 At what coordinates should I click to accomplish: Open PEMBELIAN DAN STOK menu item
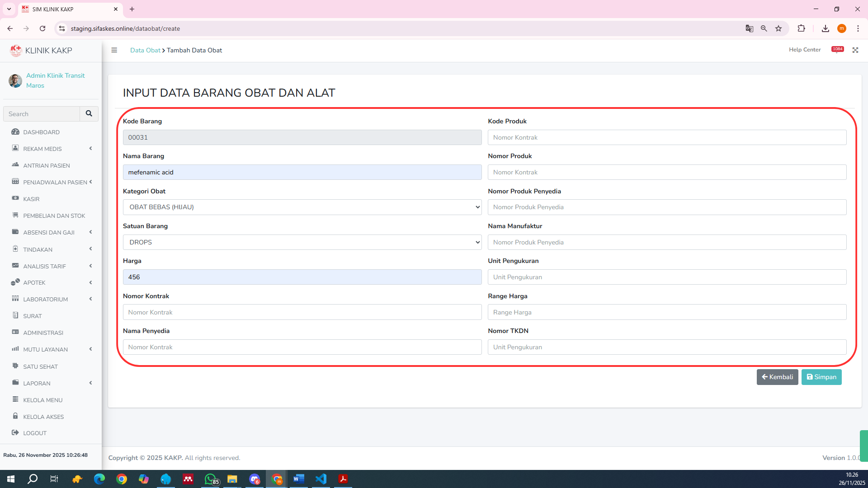[x=54, y=216]
